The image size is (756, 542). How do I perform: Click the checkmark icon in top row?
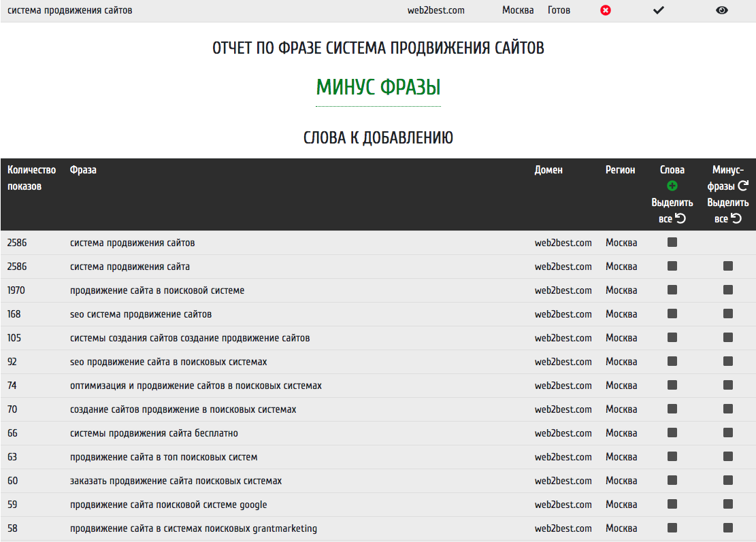[x=658, y=11]
